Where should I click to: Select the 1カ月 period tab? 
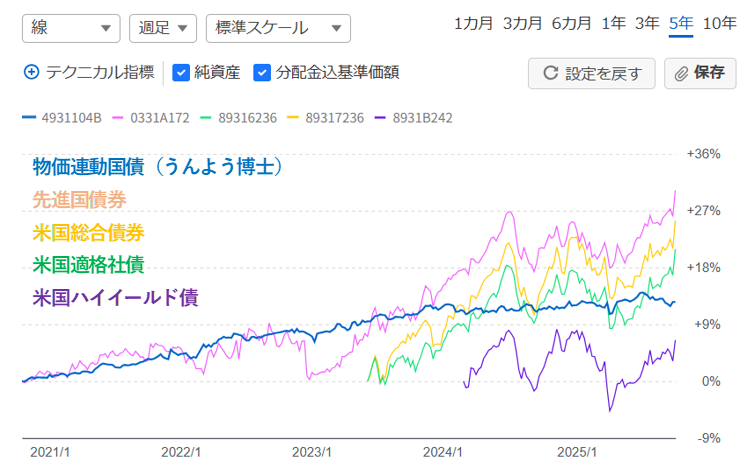pos(473,24)
